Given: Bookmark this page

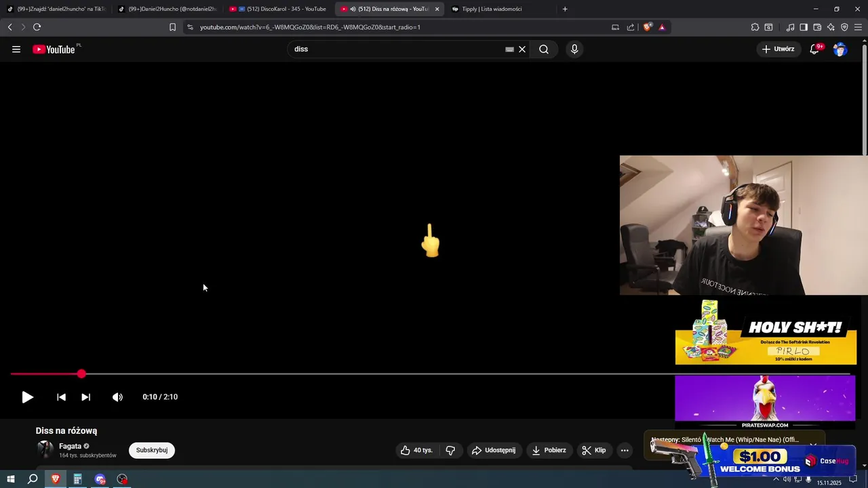Looking at the screenshot, I should [x=172, y=27].
